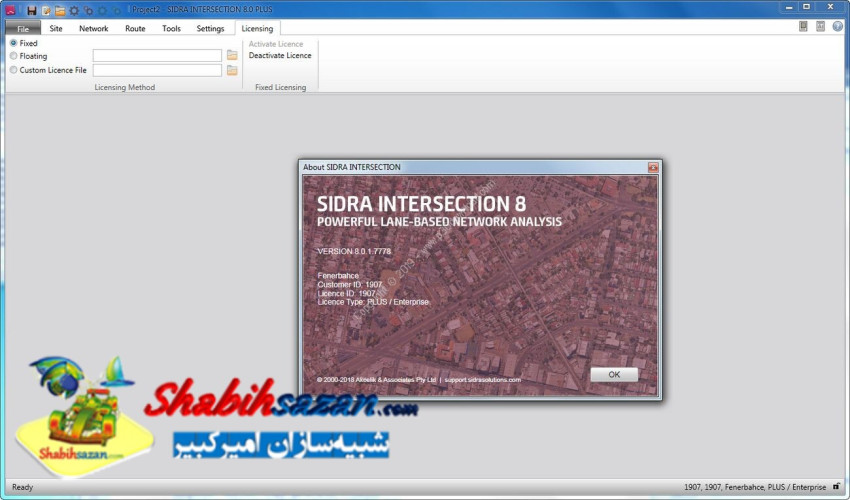Click the SIDRA application logo icon

coord(10,10)
